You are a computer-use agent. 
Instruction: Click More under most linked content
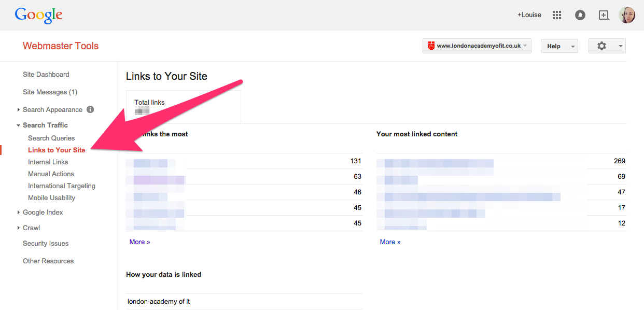click(x=390, y=242)
